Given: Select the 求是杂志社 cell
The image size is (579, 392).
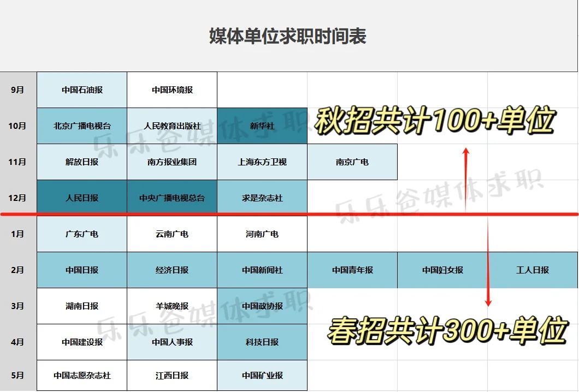Looking at the screenshot, I should click(262, 198).
